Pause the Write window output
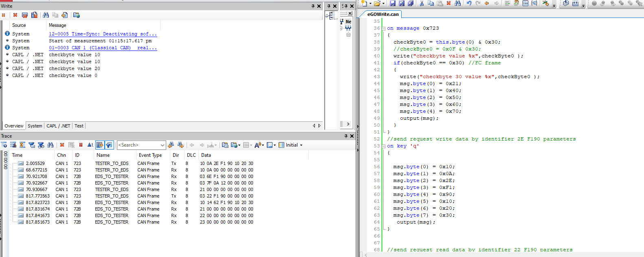Image resolution: width=644 pixels, height=257 pixels. coord(4,15)
